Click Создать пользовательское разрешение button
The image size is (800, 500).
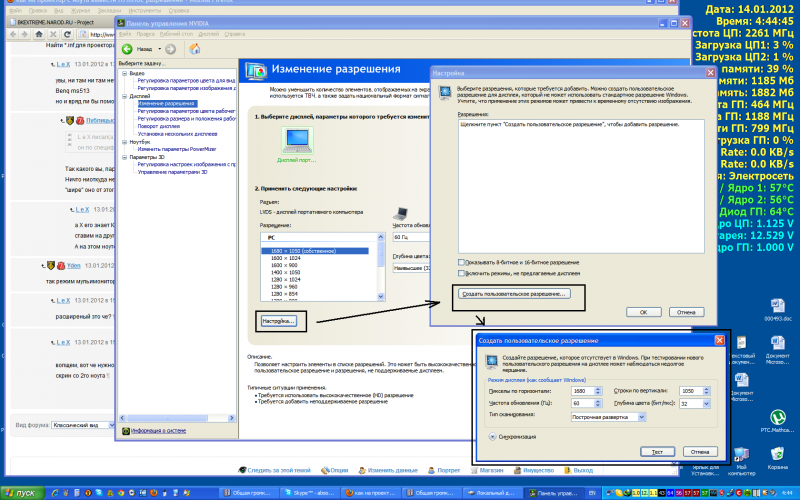(x=513, y=293)
